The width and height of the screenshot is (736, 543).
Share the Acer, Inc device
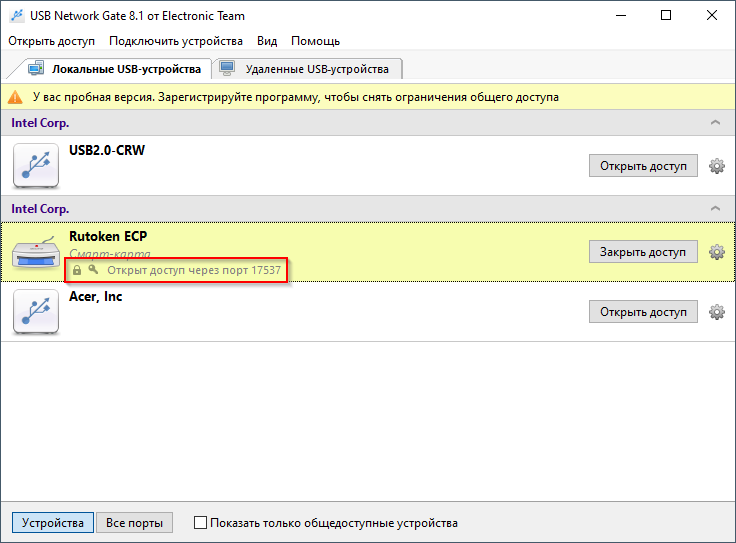tap(643, 312)
